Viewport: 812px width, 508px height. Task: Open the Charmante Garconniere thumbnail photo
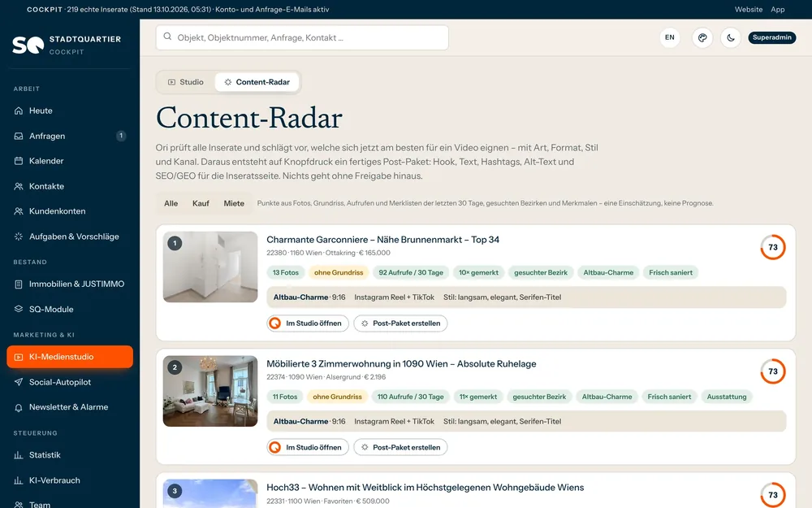[x=210, y=267]
